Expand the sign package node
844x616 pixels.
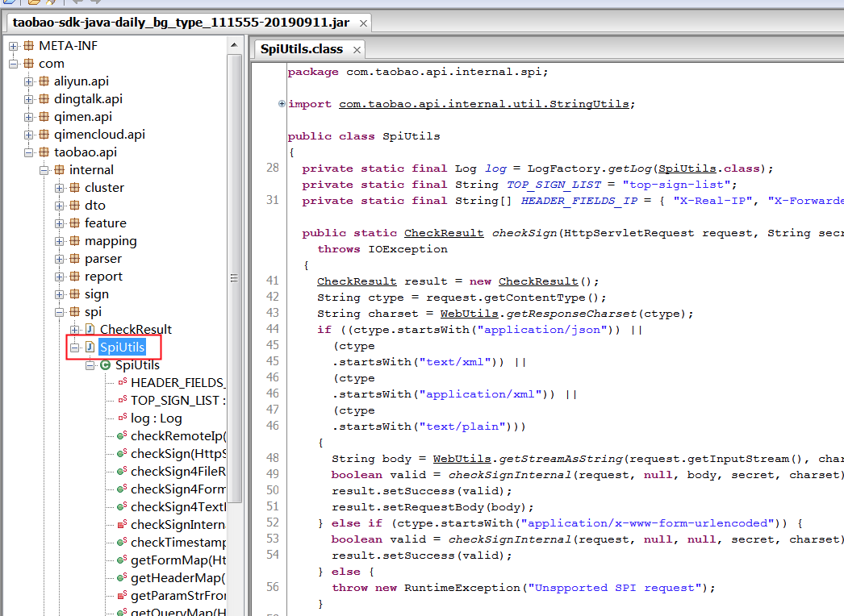click(x=59, y=295)
